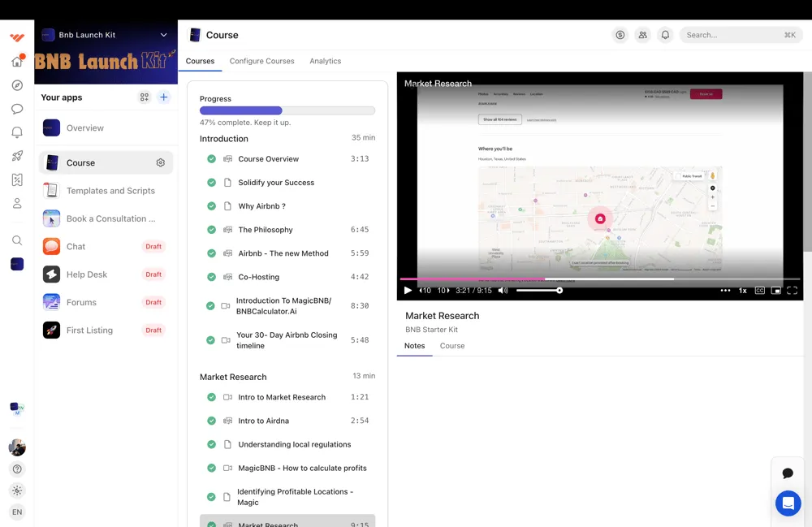Open the Help Desk draft app
The height and width of the screenshot is (527, 812).
point(106,274)
